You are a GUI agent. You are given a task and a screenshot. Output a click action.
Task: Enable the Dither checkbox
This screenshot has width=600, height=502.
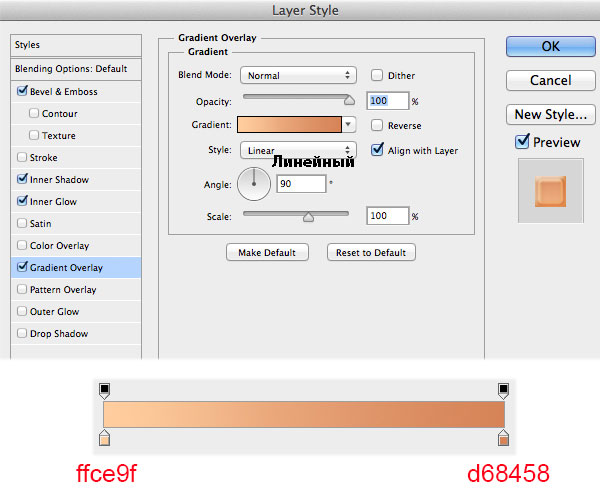[x=377, y=75]
